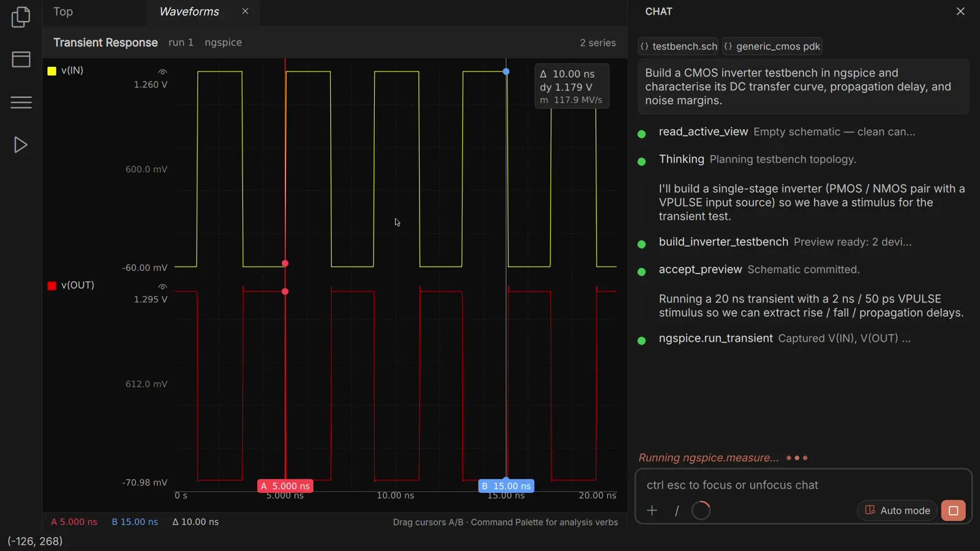Click the 'Δ 10.00 ns' status bar readout
Image resolution: width=980 pixels, height=551 pixels.
click(195, 522)
